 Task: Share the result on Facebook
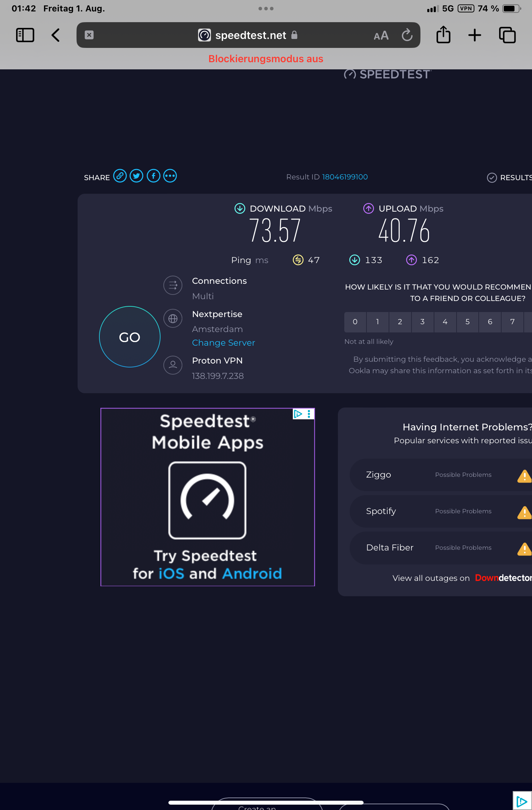click(x=153, y=176)
